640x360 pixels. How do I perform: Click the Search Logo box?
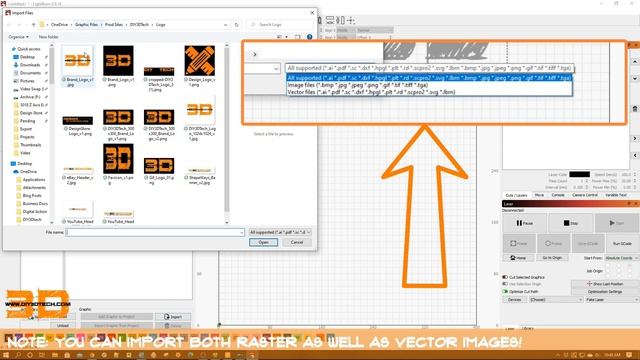280,25
